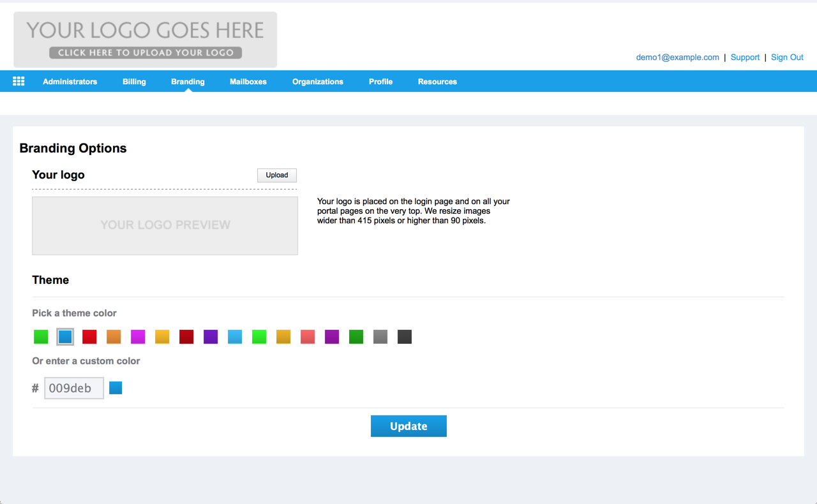The height and width of the screenshot is (504, 817).
Task: Pick the salmon pink theme color swatch
Action: (308, 337)
